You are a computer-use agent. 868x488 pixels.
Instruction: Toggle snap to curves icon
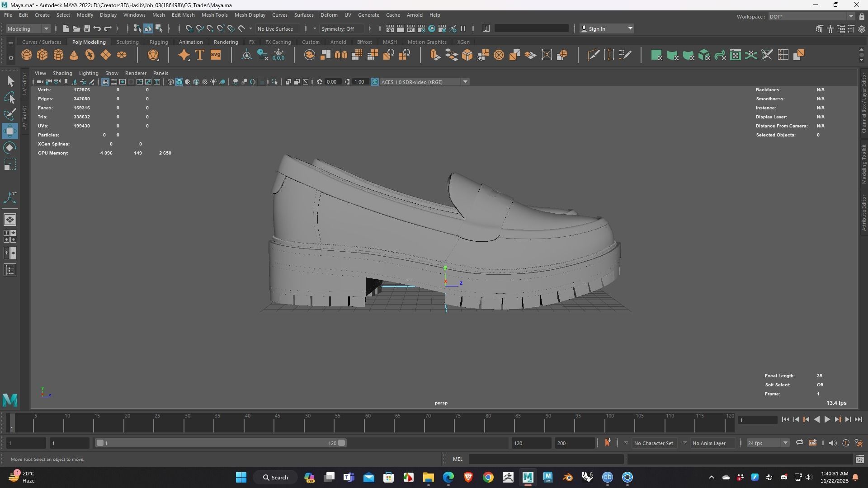pyautogui.click(x=200, y=28)
